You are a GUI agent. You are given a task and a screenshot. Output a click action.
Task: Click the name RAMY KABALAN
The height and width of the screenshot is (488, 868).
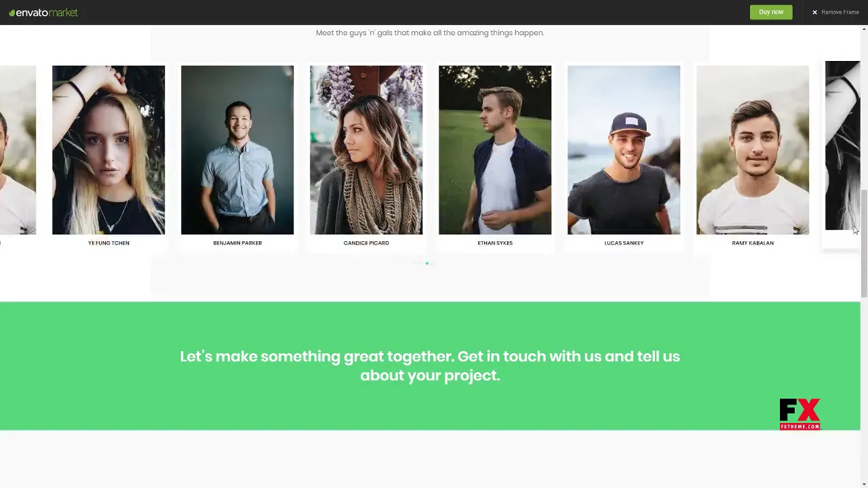(x=753, y=243)
